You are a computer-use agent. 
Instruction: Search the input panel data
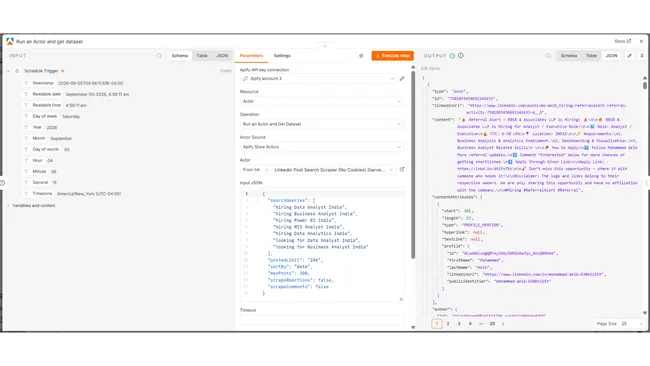click(x=159, y=56)
